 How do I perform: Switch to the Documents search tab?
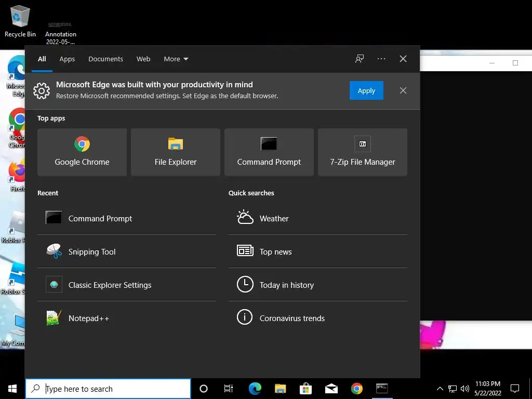coord(105,59)
